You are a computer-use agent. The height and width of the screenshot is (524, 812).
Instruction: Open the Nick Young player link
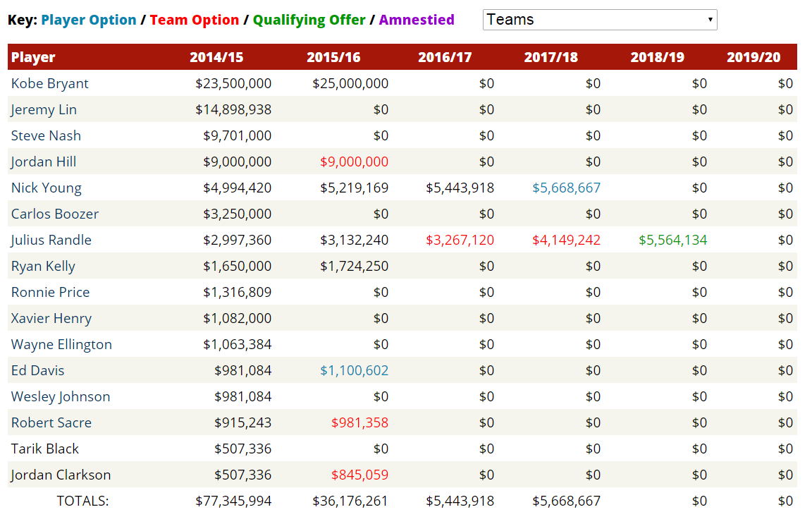click(x=47, y=188)
